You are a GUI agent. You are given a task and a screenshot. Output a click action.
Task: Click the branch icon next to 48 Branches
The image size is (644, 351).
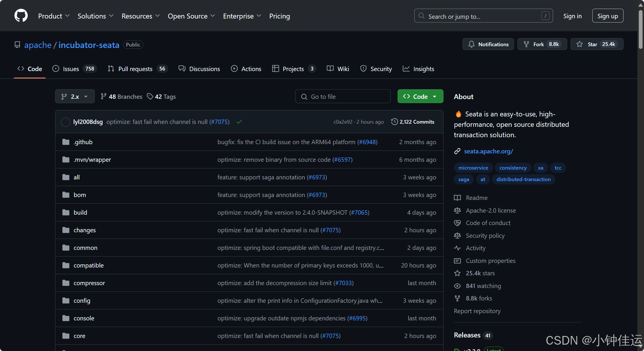coord(104,96)
